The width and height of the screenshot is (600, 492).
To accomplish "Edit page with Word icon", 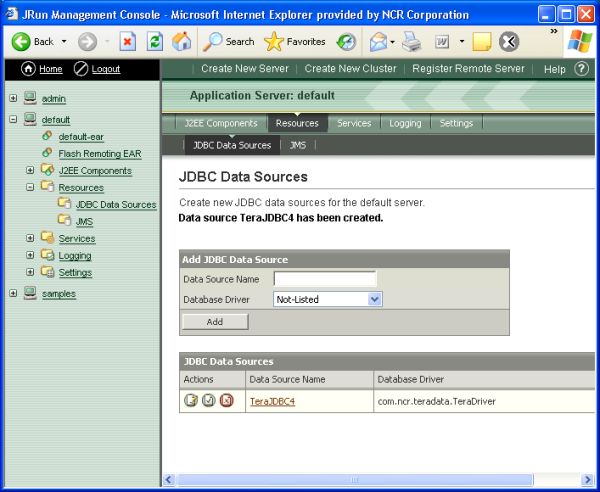I will tap(442, 41).
